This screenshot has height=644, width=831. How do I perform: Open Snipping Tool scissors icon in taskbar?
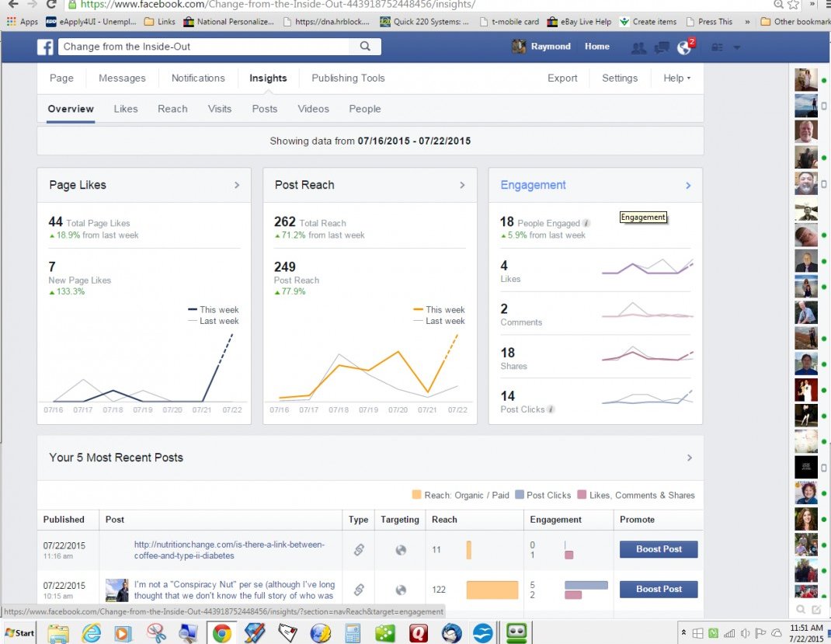point(156,633)
